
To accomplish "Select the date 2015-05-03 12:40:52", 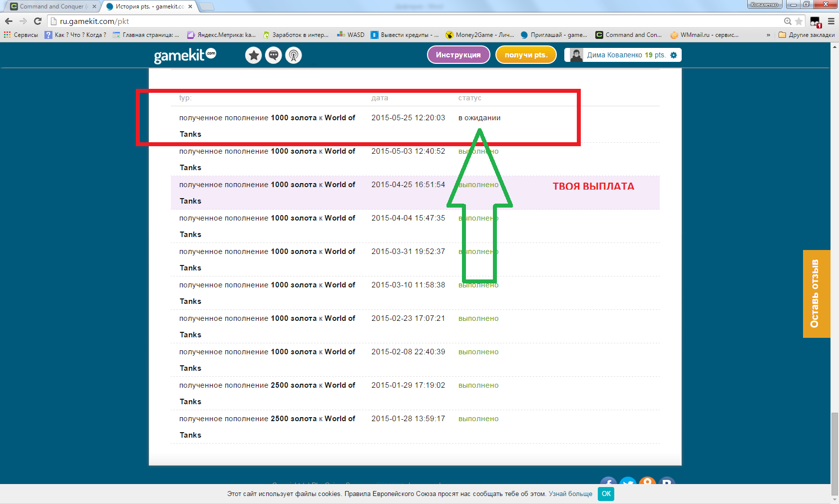I will tap(408, 151).
